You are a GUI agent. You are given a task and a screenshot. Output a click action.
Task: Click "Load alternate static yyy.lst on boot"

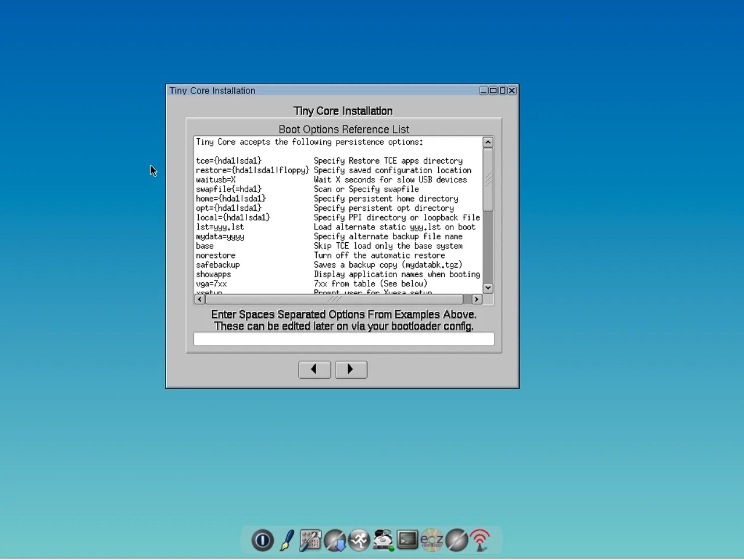(x=395, y=227)
